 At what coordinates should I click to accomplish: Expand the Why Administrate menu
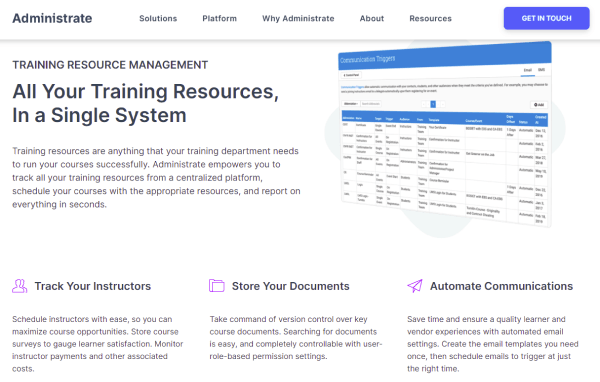point(298,18)
